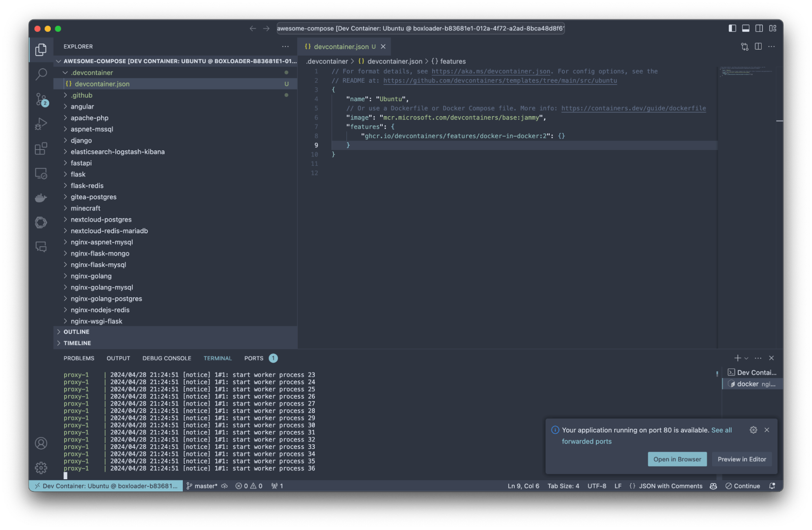Switch to the OUTPUT tab
This screenshot has width=812, height=530.
(x=118, y=358)
